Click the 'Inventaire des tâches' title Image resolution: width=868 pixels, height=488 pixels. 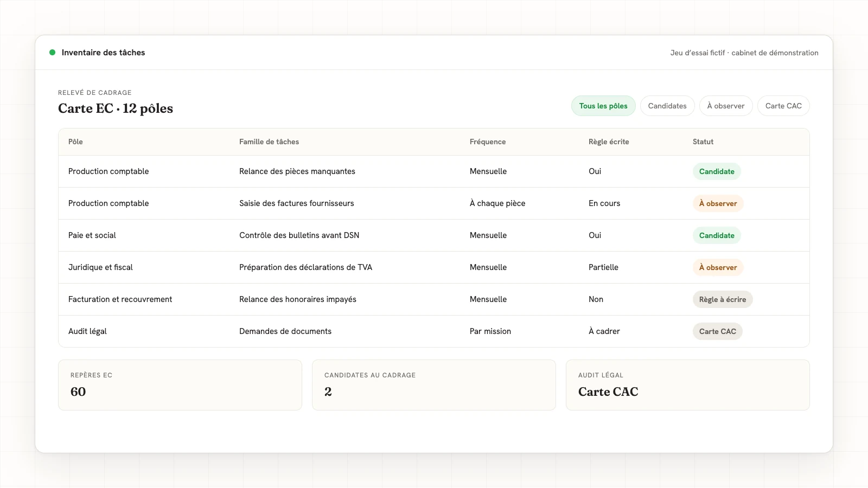click(103, 53)
